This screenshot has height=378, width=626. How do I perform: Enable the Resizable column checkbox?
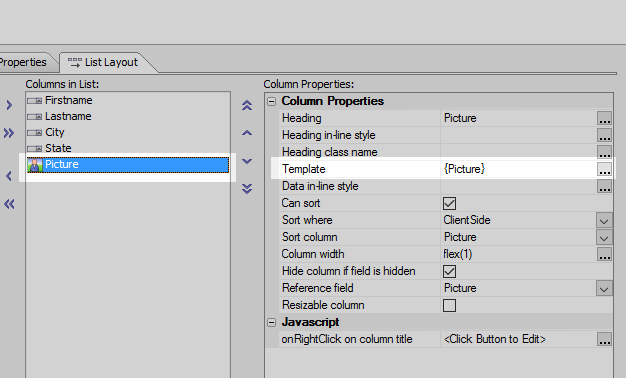449,305
